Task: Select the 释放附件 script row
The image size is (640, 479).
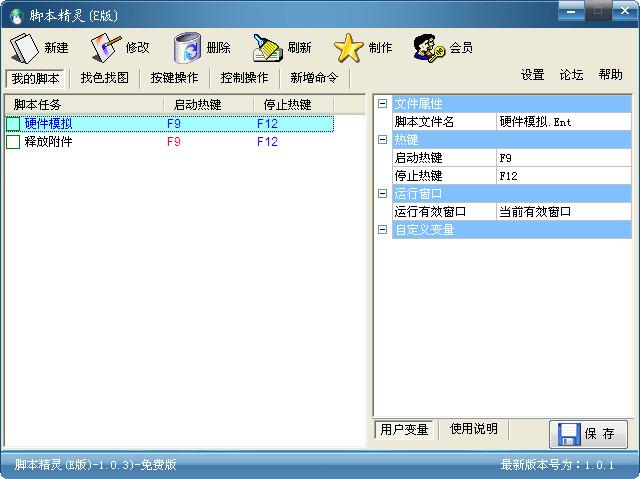Action: [x=170, y=142]
